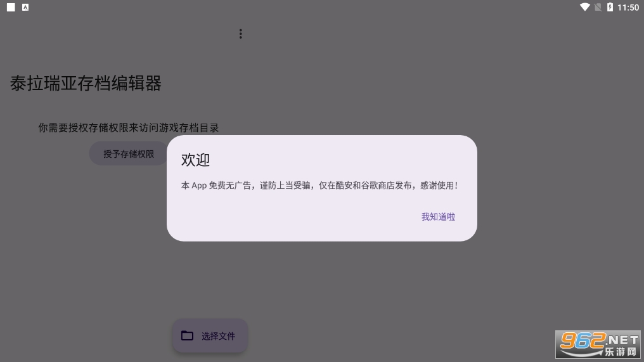Click the .NET text in watermark logo

[x=622, y=340]
